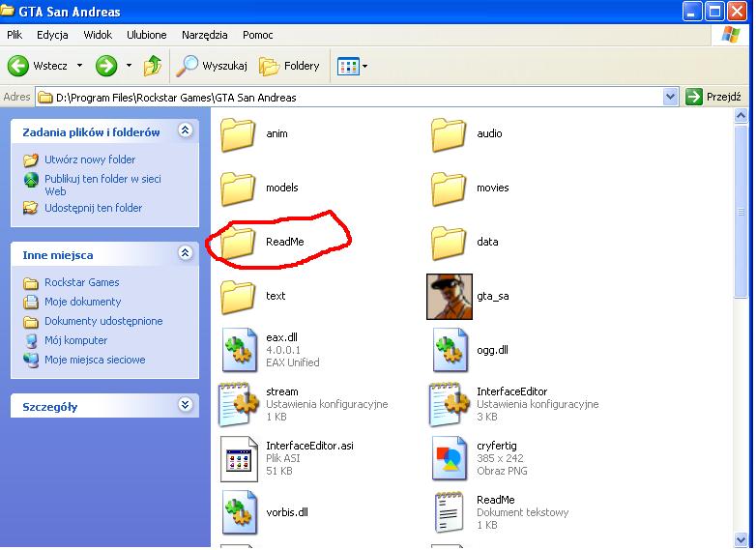
Task: Open Dokumenty udostępnione link
Action: click(103, 321)
